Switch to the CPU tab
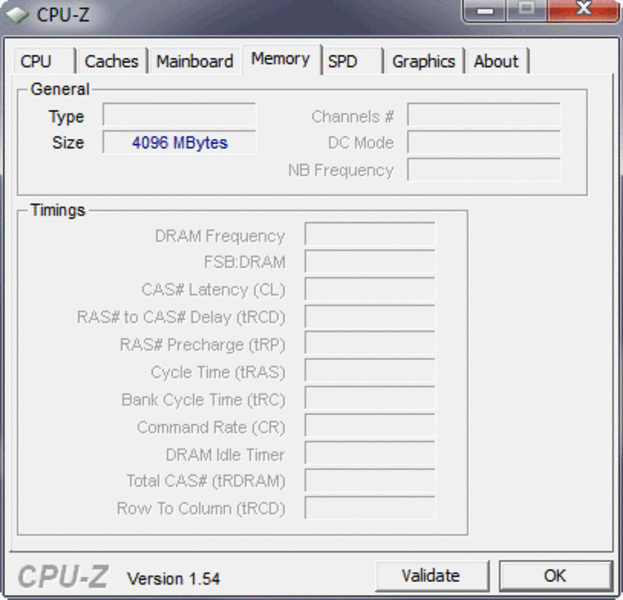This screenshot has height=600, width=623. 44,61
